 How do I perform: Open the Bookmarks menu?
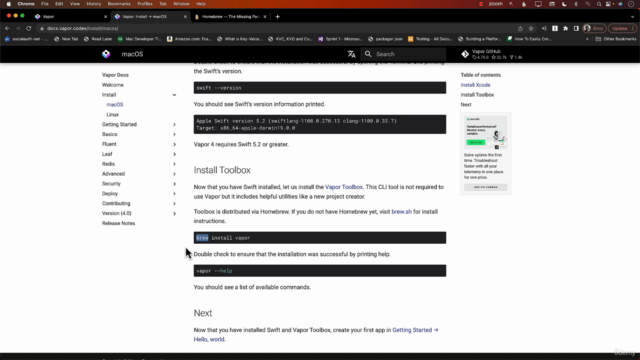tap(119, 4)
